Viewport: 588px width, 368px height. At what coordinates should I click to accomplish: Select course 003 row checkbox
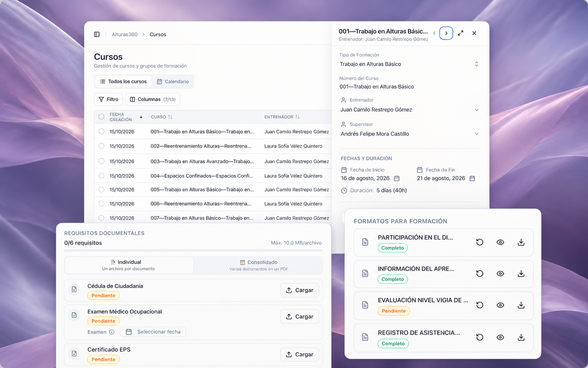coord(101,161)
